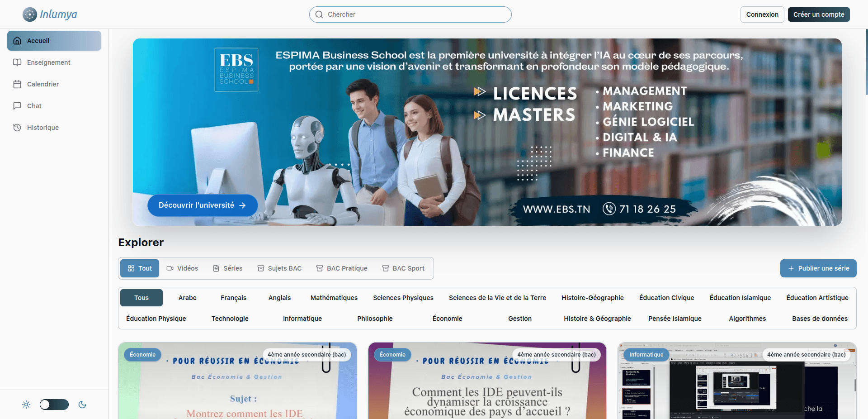Filter by Philosophie subject
Screen dimensions: 868x419
tap(375, 319)
